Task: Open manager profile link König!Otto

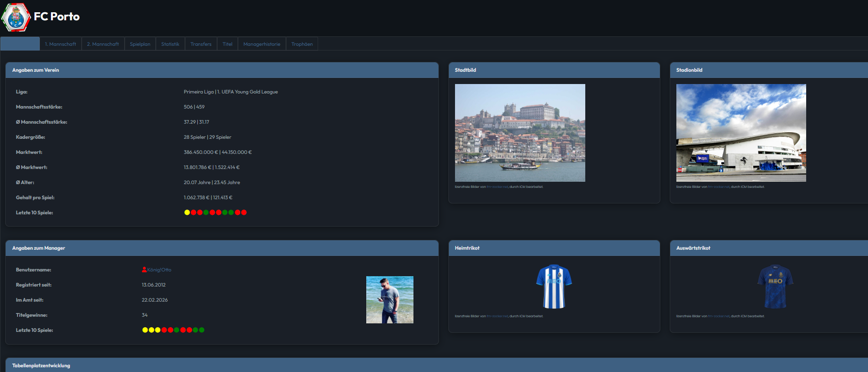Action: tap(159, 270)
